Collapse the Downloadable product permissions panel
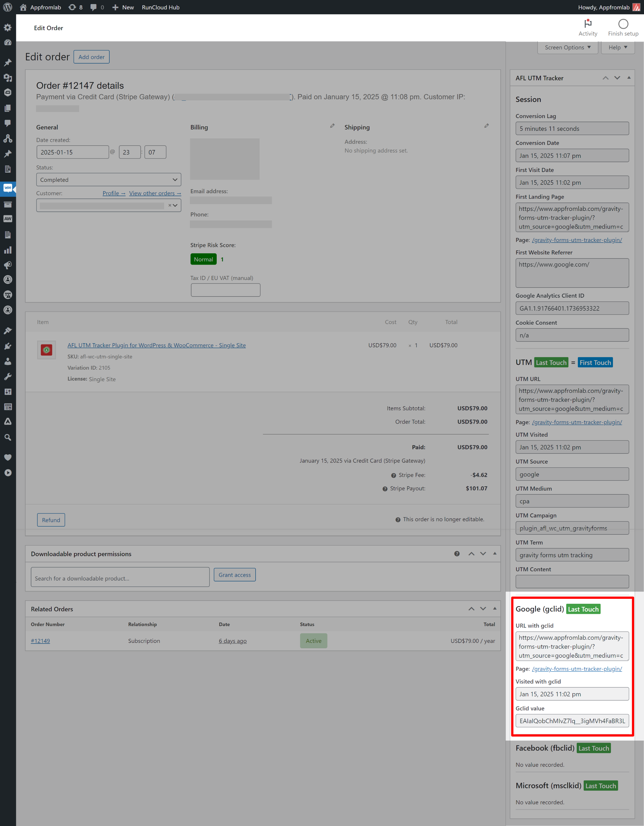 pos(495,554)
